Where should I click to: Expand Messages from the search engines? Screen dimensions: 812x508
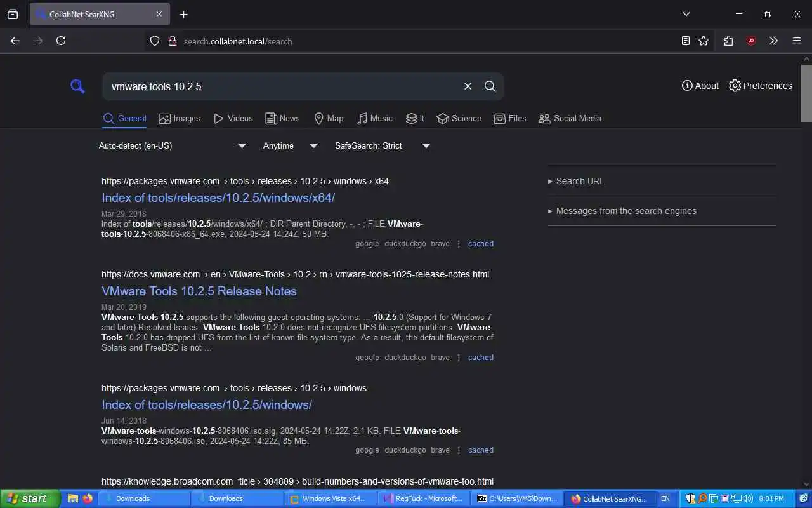point(662,211)
